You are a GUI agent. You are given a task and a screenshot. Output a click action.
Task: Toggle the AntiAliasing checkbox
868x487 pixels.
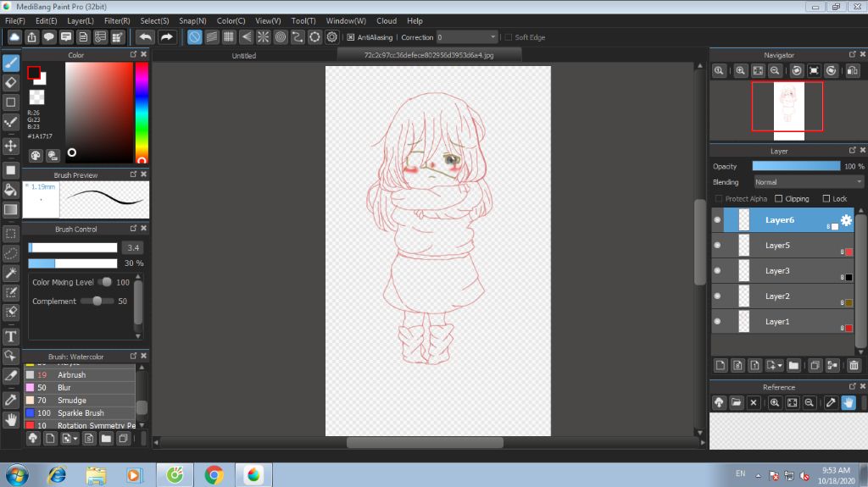pyautogui.click(x=350, y=37)
